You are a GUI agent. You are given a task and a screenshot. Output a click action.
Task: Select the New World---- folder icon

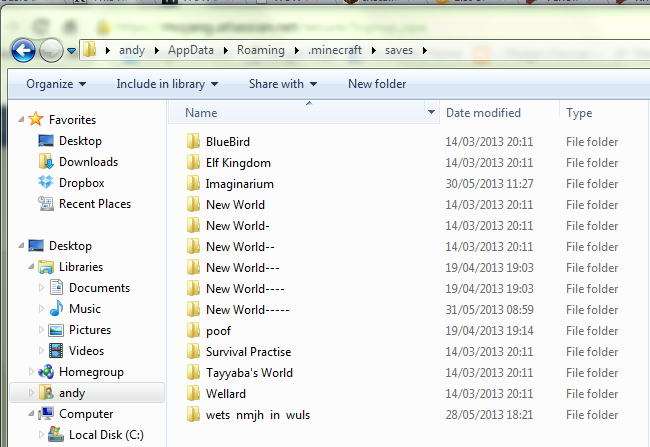click(x=193, y=289)
